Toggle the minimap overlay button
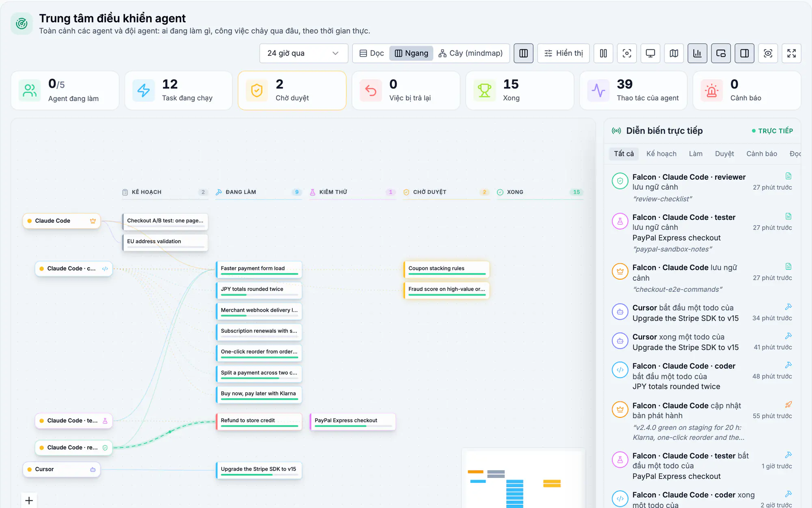Viewport: 812px width, 508px height. (x=721, y=53)
